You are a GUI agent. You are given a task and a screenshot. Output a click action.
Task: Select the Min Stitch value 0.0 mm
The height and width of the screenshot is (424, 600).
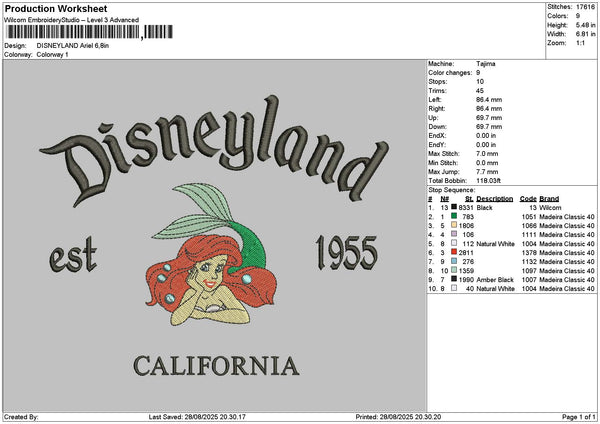tap(487, 163)
